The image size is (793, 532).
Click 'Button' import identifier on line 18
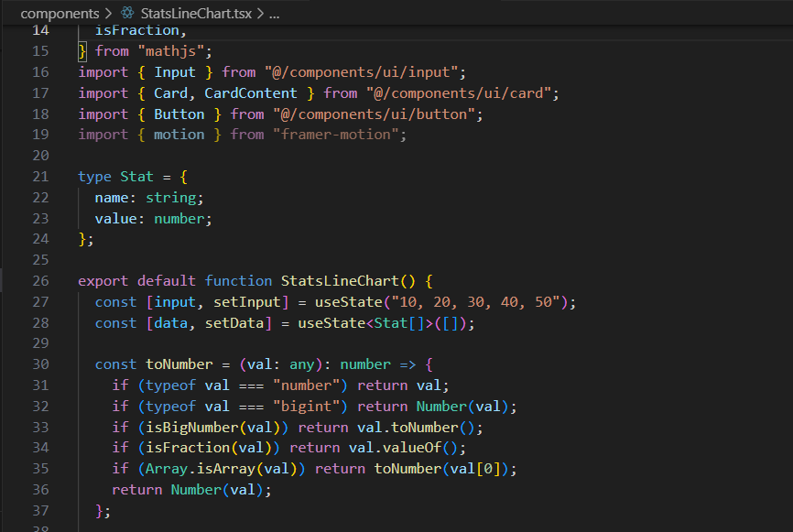179,114
